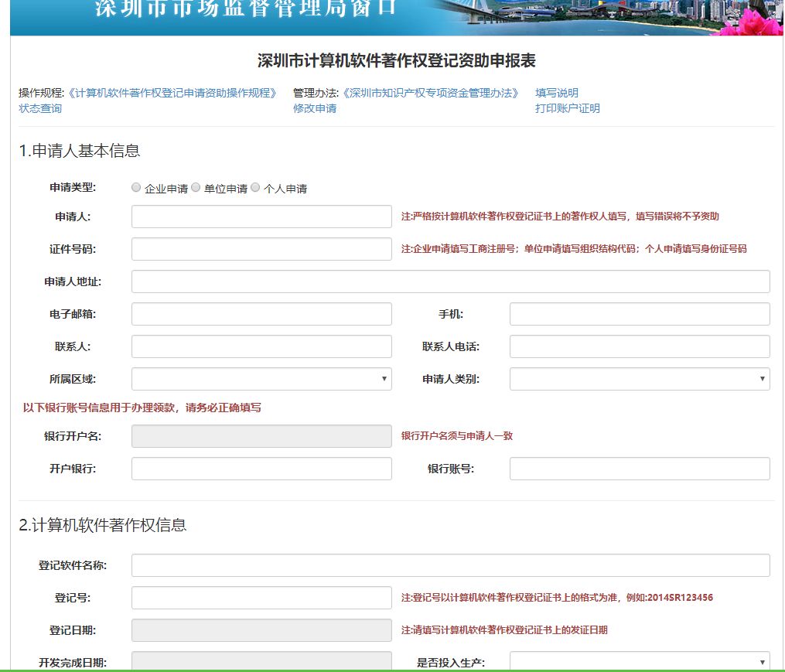Focus the 电子邮箱 input field
This screenshot has width=785, height=672.
pos(261,314)
